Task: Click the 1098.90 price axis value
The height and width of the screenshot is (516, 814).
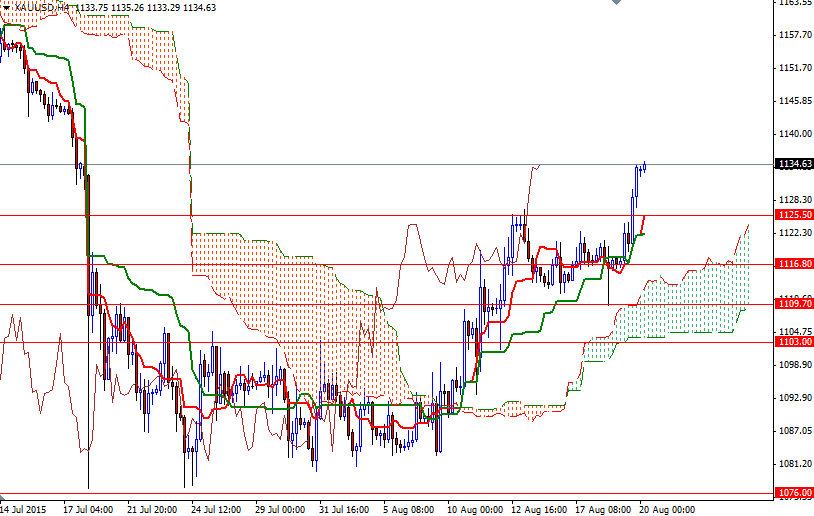Action: point(795,365)
